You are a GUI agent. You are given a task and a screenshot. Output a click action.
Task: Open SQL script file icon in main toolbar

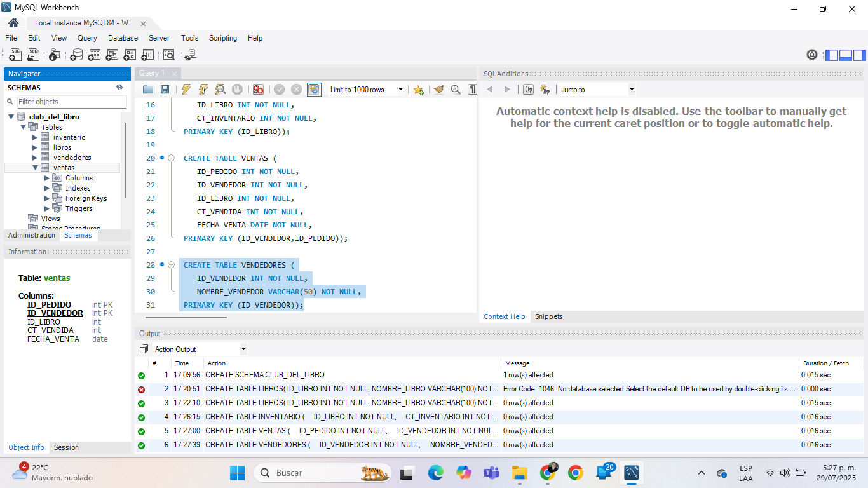(x=33, y=55)
